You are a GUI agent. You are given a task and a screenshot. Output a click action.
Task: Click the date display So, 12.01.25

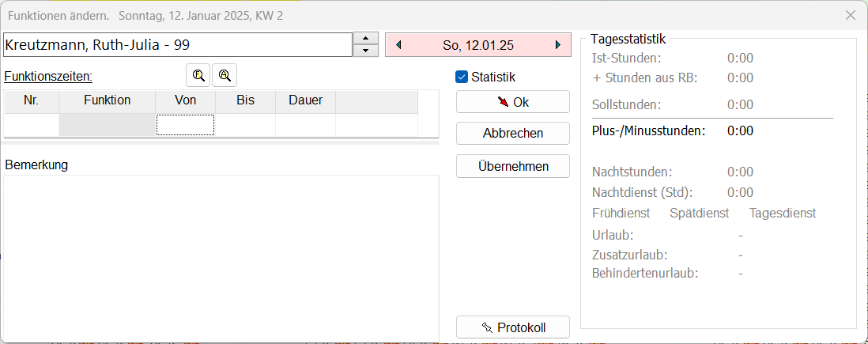(x=478, y=45)
